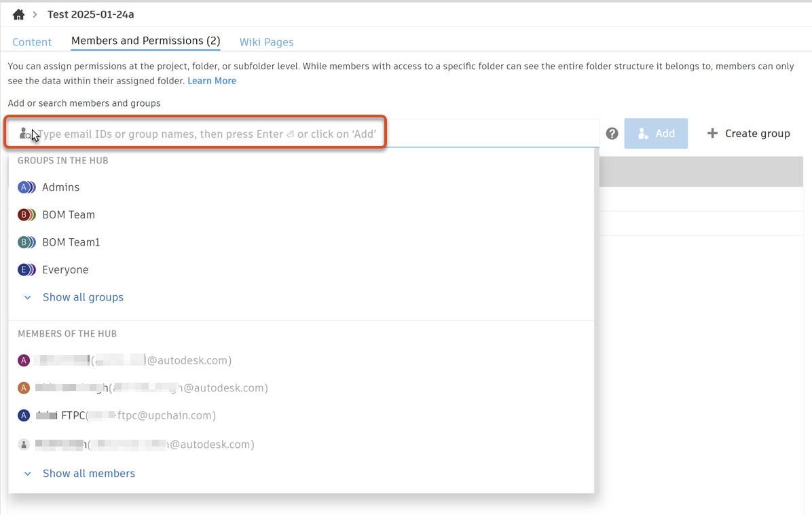Click the BOM Team group avatar icon

[x=26, y=214]
